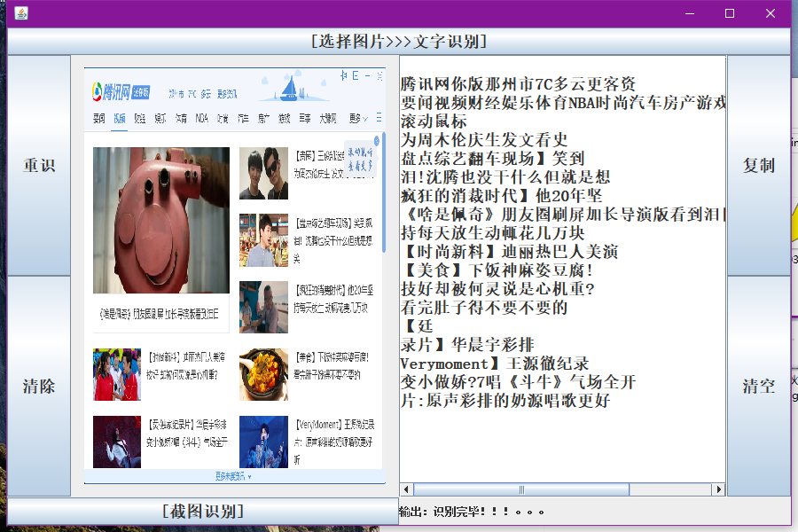Click the blue stage concert thumbnail
798x532 pixels.
[263, 442]
